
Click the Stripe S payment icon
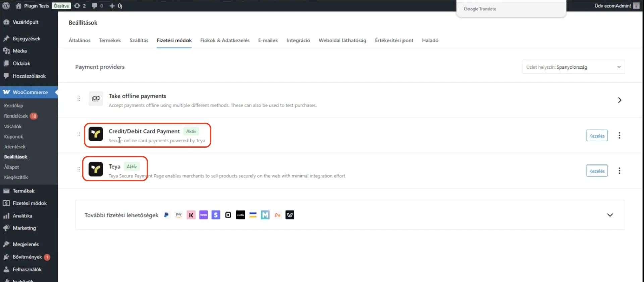coord(216,215)
